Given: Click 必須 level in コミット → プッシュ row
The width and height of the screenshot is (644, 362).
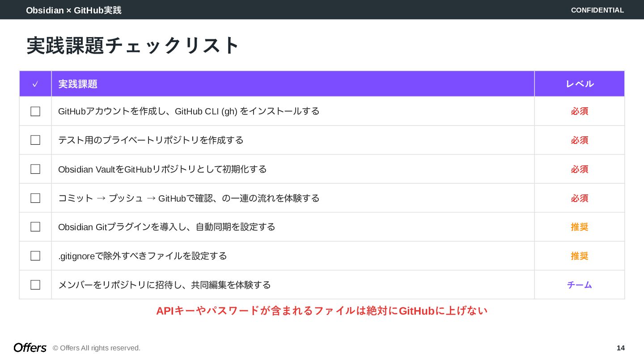Looking at the screenshot, I should click(580, 198).
